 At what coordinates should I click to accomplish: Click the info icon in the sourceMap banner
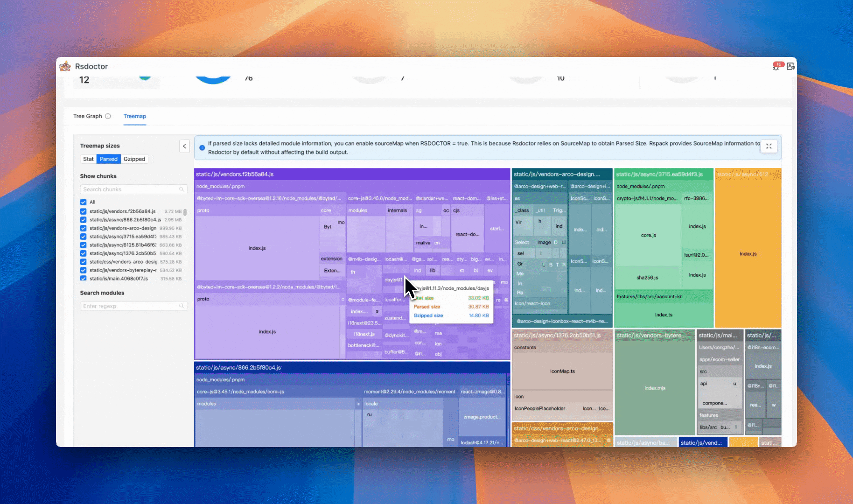point(201,147)
